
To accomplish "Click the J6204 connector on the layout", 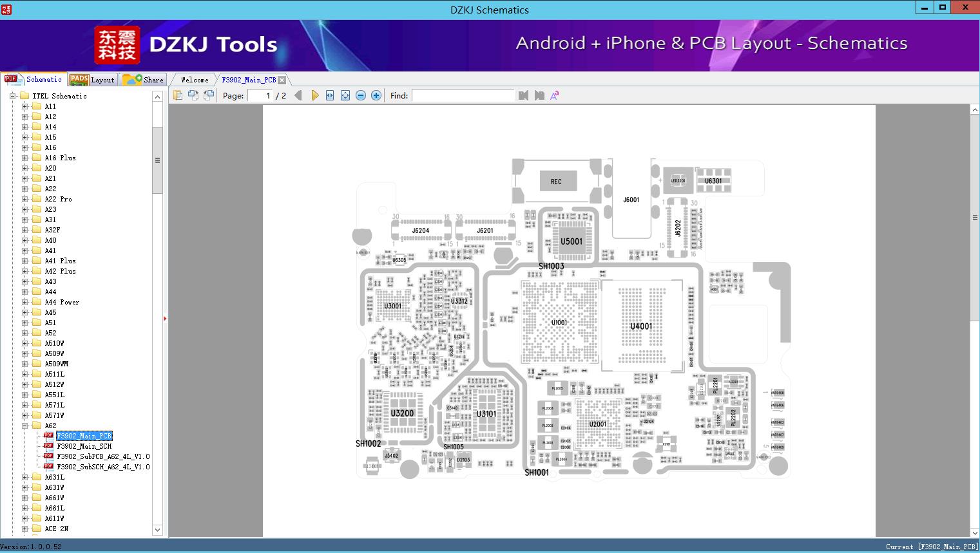I will [x=421, y=230].
